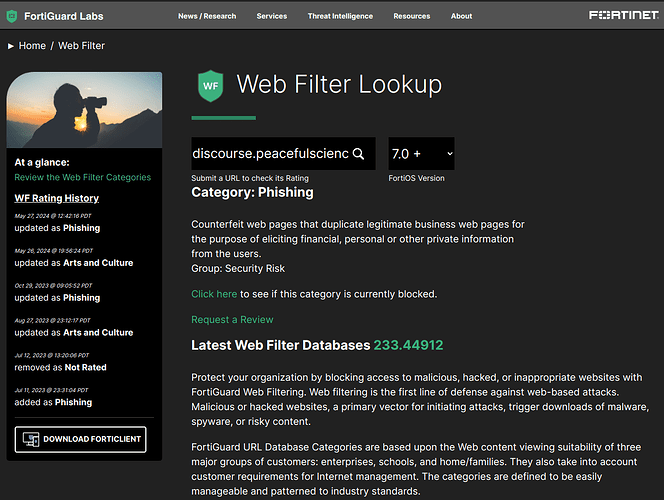Click the computer icon on Download FortiClient
The width and height of the screenshot is (664, 500).
tap(31, 439)
